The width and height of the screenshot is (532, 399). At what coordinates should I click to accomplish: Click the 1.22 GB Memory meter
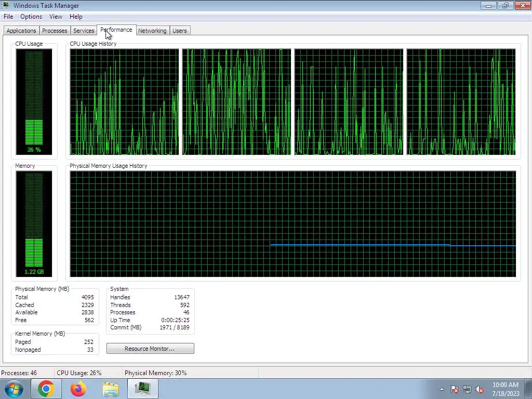click(34, 224)
